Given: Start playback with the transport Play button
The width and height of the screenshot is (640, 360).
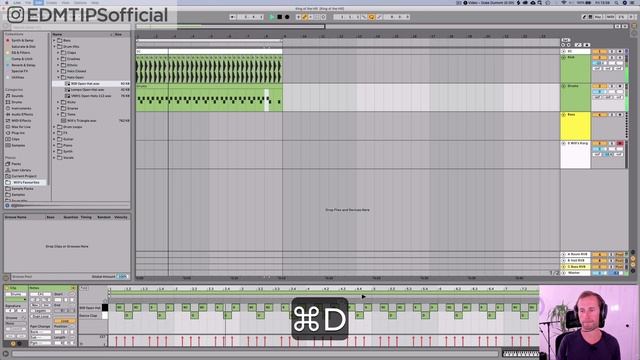Looking at the screenshot, I should tap(272, 17).
